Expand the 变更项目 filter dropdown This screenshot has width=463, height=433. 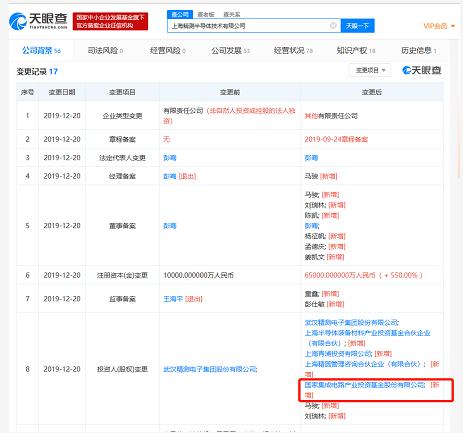tap(370, 70)
